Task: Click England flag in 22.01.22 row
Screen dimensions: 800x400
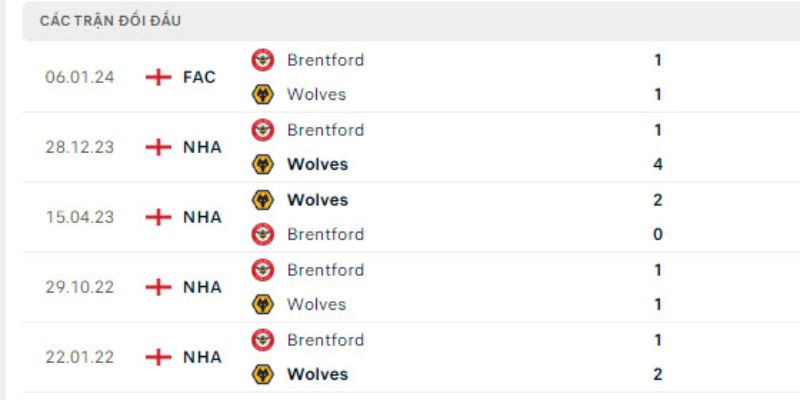Action: (x=159, y=357)
